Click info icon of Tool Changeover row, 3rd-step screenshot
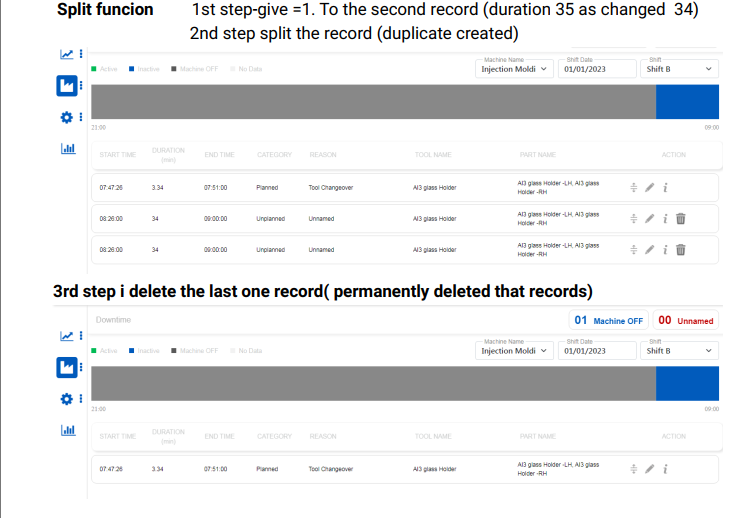The height and width of the screenshot is (518, 755). pos(665,469)
